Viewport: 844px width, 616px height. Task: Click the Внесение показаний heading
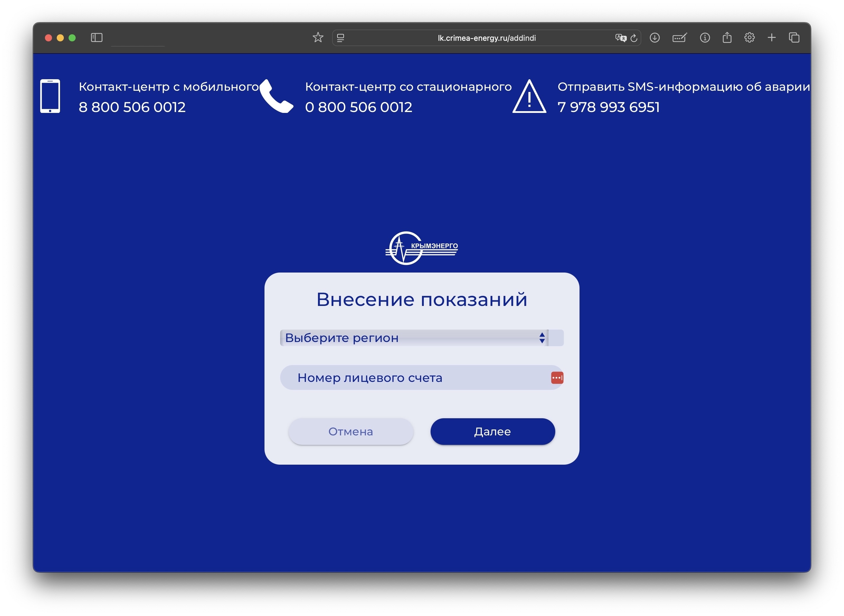422,299
